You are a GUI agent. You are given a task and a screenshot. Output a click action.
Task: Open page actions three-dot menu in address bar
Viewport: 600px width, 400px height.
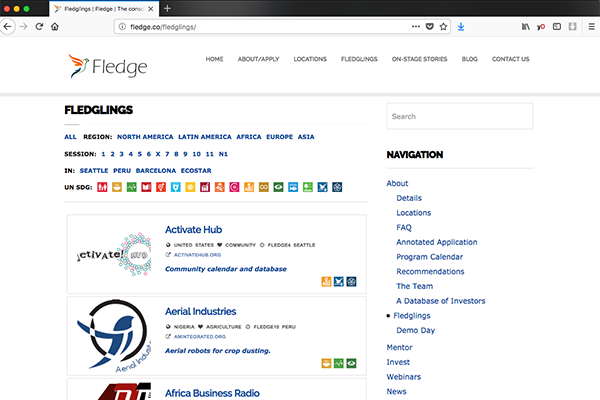(x=416, y=27)
